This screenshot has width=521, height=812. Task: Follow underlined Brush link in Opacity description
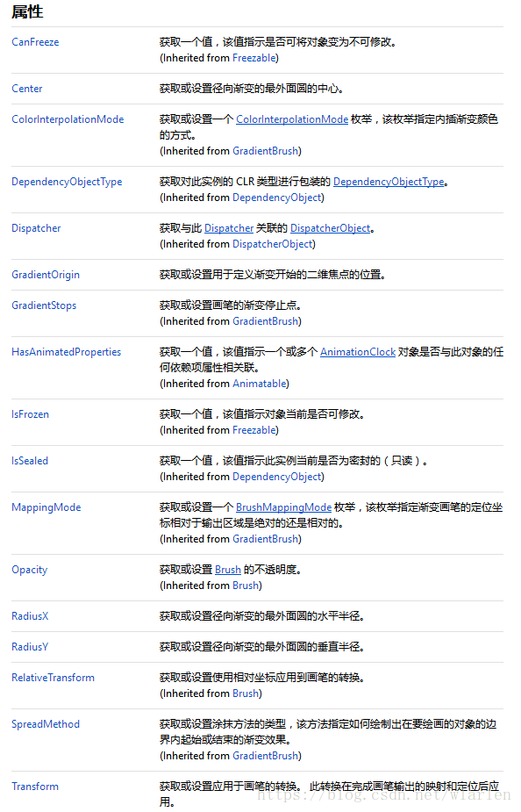pyautogui.click(x=228, y=569)
